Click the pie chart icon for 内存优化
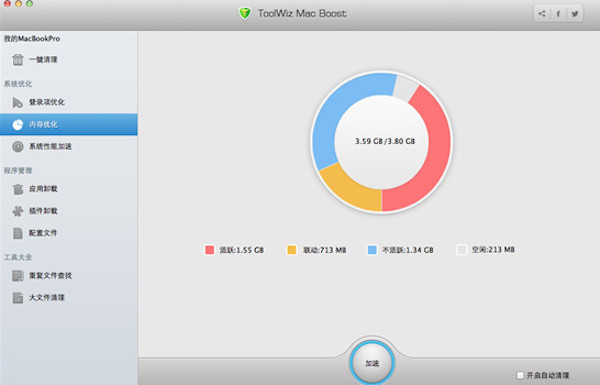 pos(18,124)
